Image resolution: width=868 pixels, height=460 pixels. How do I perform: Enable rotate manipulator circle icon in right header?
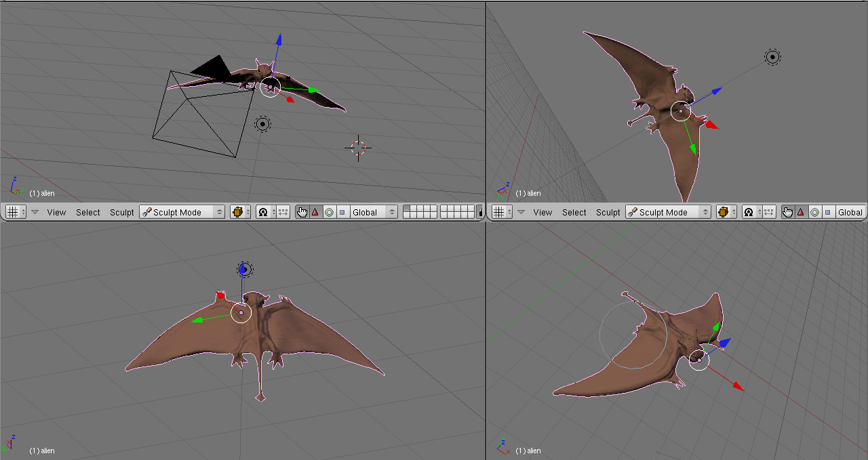[815, 212]
